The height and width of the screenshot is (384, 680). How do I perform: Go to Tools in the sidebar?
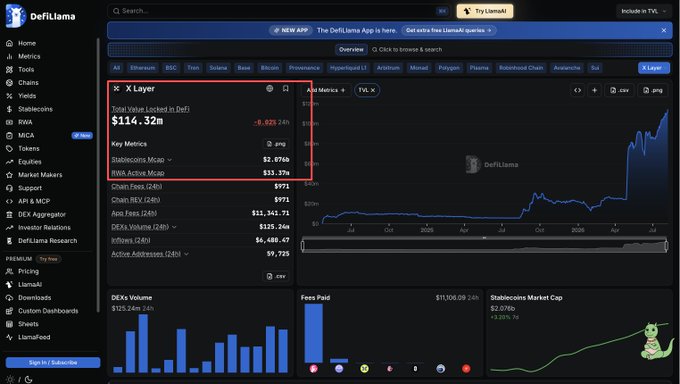(20, 69)
